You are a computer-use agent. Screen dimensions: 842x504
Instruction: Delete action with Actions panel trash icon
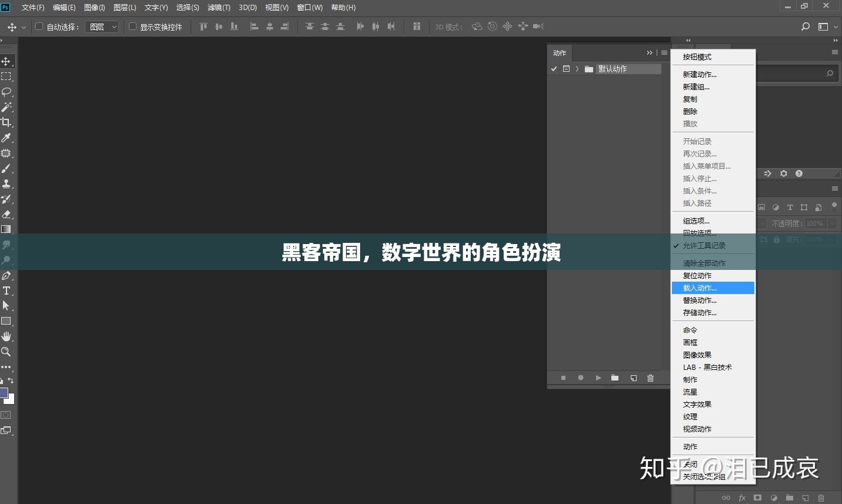click(x=650, y=378)
